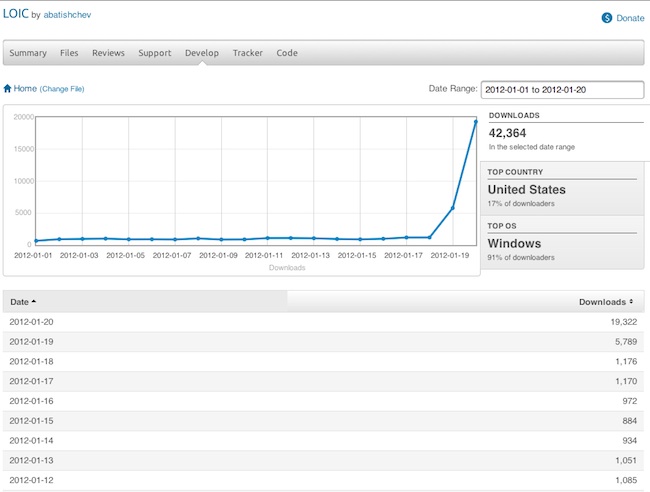
Task: Open the Top OS Windows panel
Action: (561, 243)
